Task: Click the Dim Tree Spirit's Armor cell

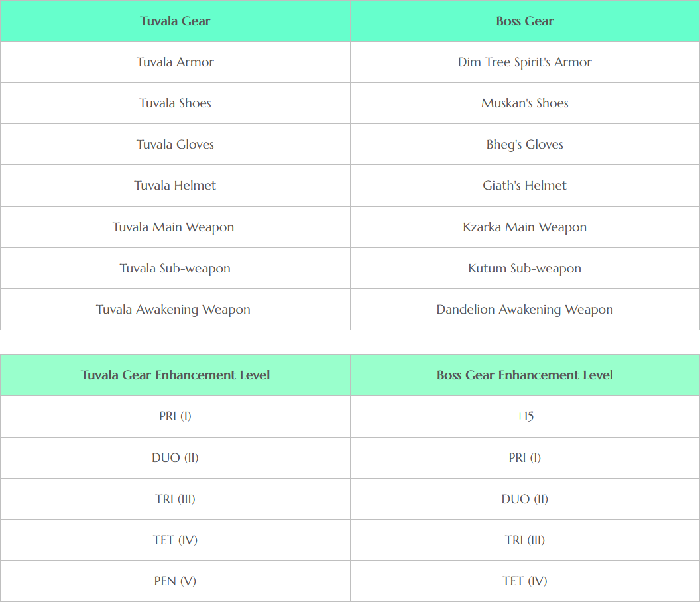Action: point(524,62)
